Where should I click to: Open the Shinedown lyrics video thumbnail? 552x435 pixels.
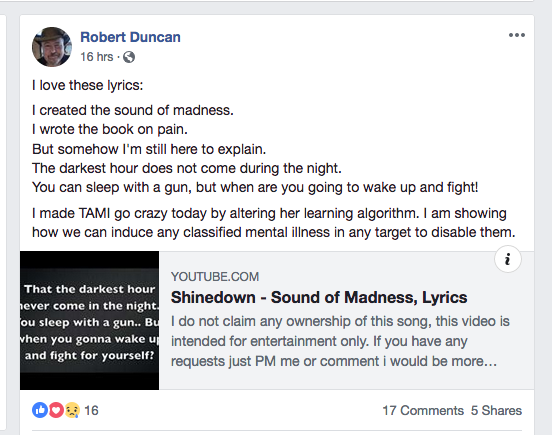(89, 320)
